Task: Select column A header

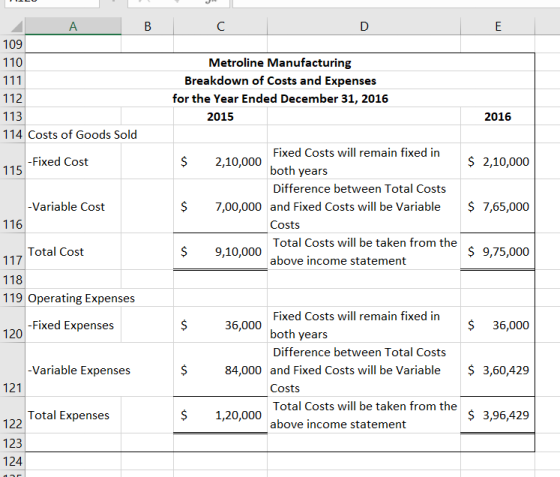Action: [73, 26]
